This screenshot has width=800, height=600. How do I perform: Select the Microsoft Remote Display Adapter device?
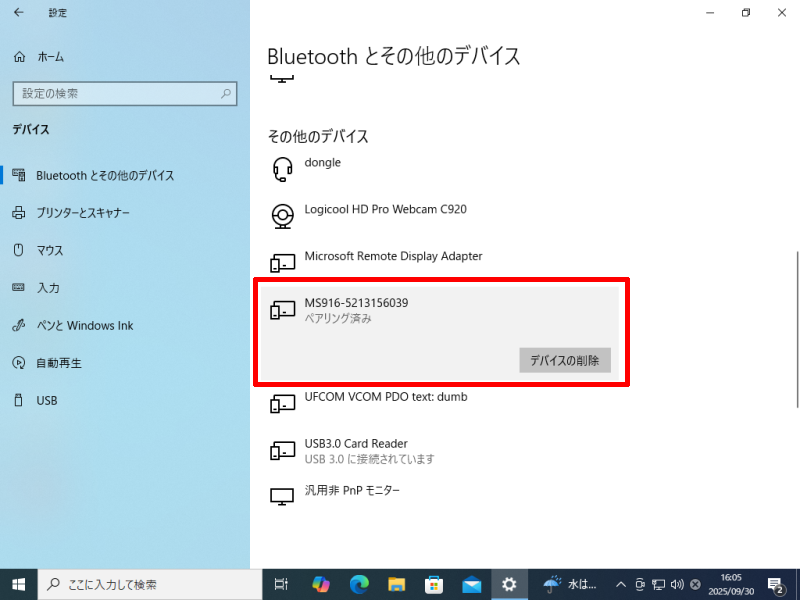coord(393,257)
